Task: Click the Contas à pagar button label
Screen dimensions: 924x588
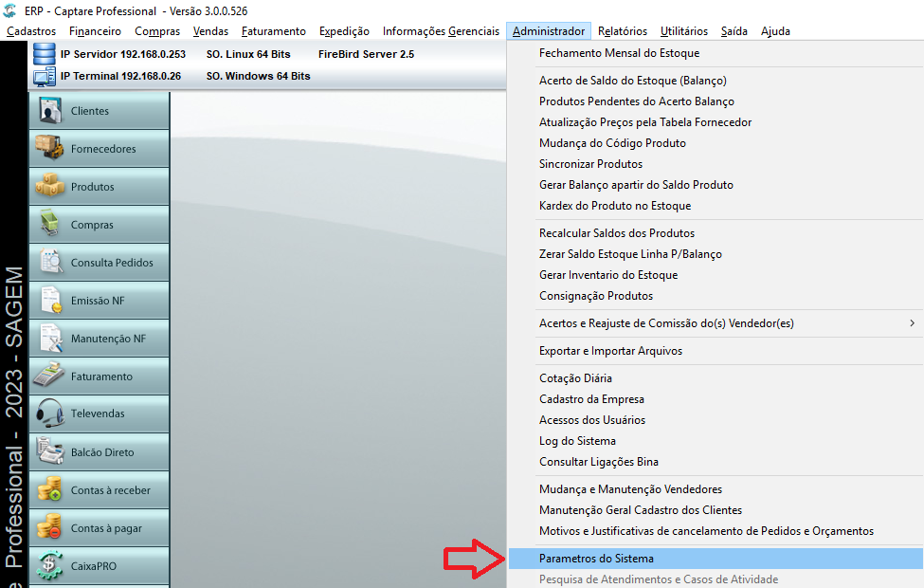Action: click(106, 528)
